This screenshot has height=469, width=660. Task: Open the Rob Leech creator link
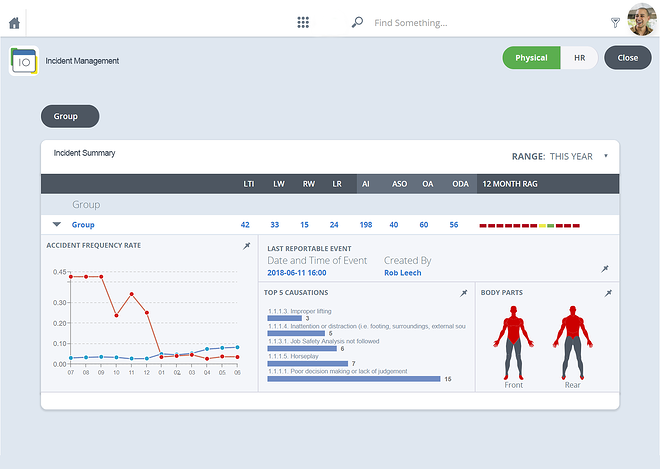point(402,273)
